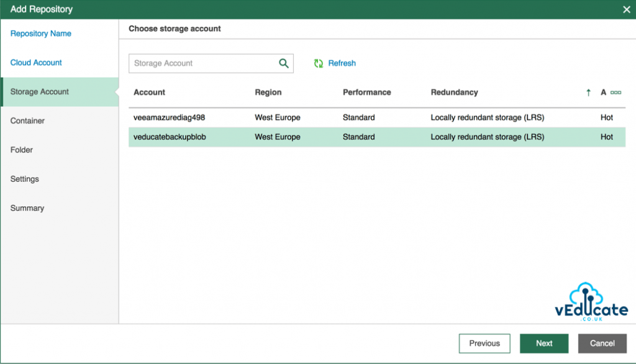The image size is (636, 364).
Task: View the Summary step
Action: tap(27, 208)
